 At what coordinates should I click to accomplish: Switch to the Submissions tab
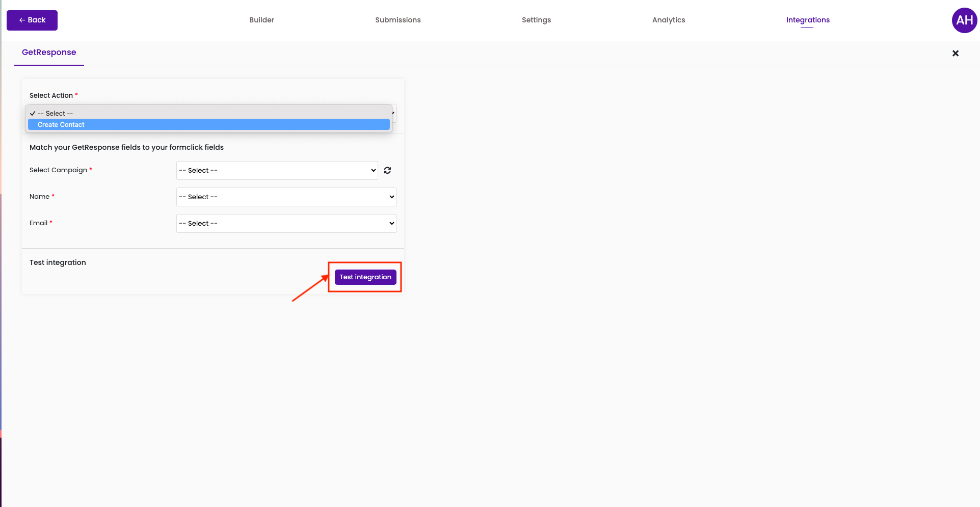[x=398, y=20]
